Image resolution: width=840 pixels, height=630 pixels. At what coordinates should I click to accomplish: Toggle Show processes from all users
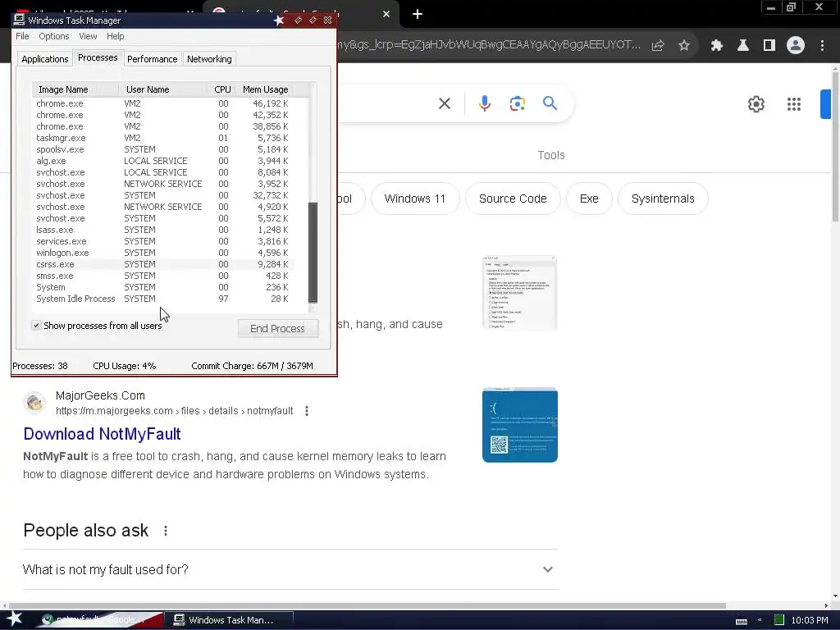point(36,325)
